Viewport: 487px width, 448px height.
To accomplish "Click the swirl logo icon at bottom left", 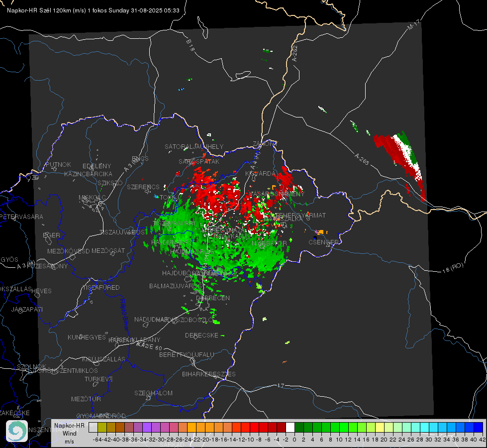I will pos(17,431).
